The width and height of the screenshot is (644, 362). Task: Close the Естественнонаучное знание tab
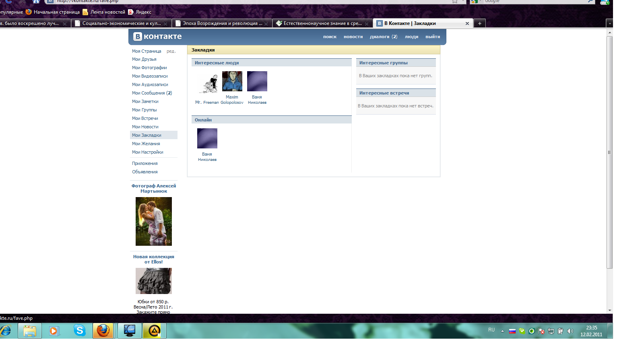pyautogui.click(x=367, y=24)
